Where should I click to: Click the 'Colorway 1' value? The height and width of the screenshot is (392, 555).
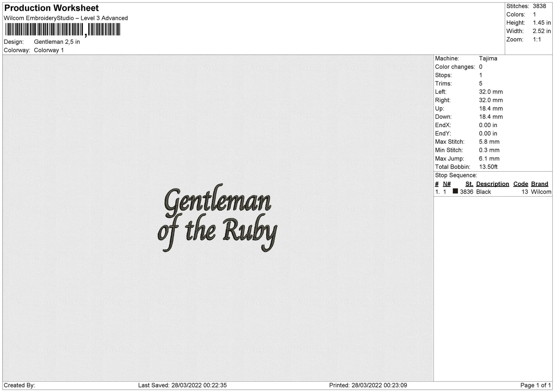(49, 50)
